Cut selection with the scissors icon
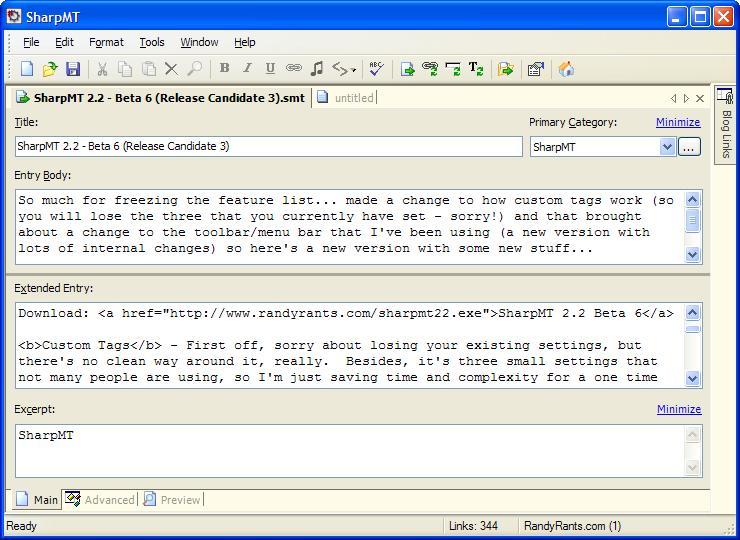The height and width of the screenshot is (540, 740). tap(102, 69)
